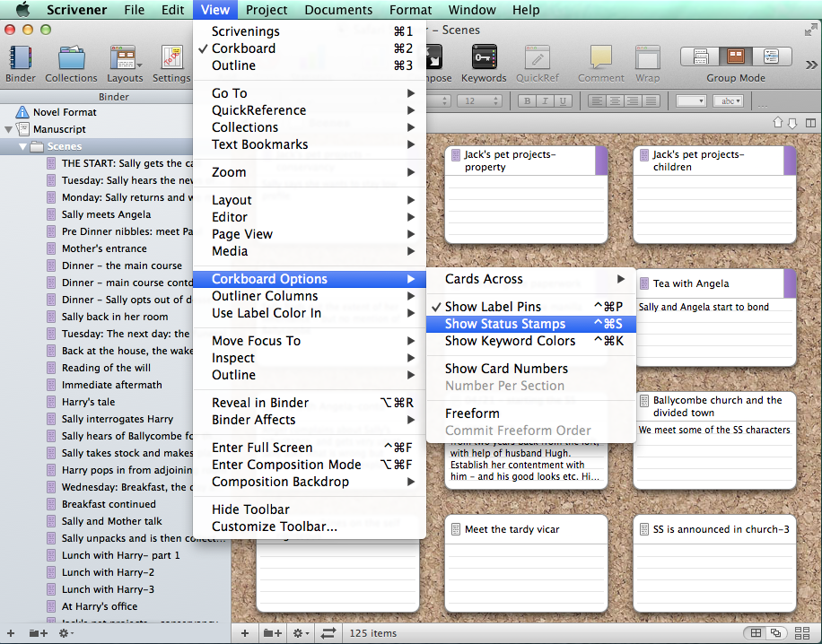Open the text color box in the format bar
Image resolution: width=822 pixels, height=644 pixels.
pos(691,101)
